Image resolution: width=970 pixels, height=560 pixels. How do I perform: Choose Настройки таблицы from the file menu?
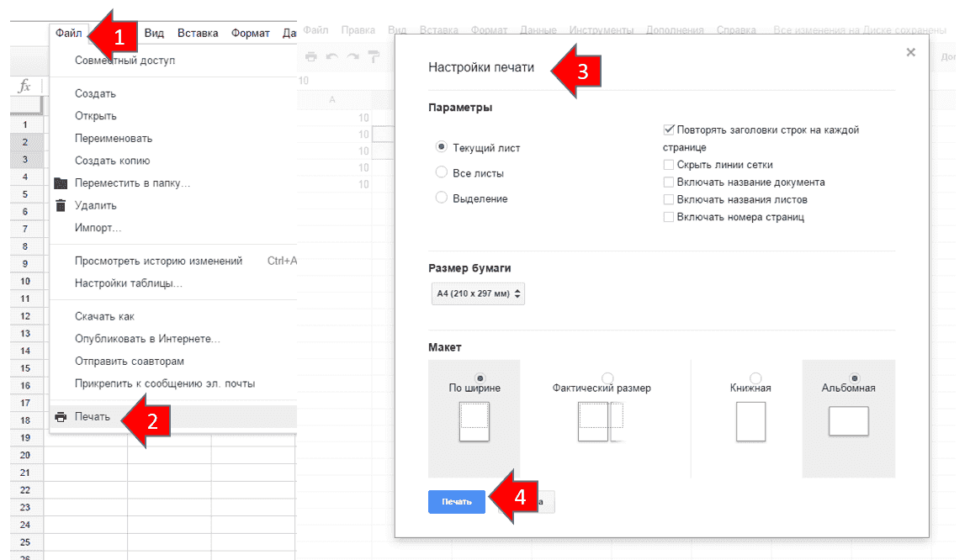click(x=128, y=283)
